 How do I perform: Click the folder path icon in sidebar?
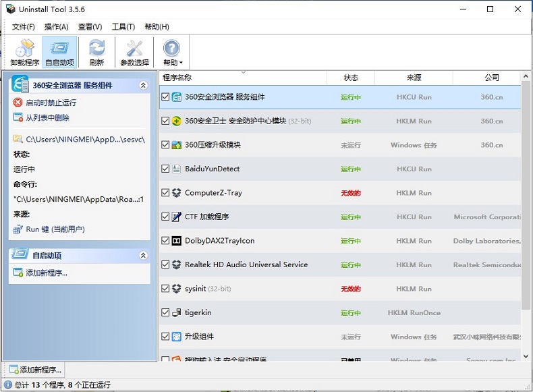coord(18,139)
